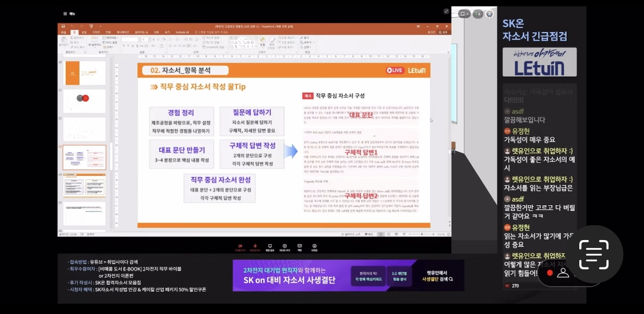644x314 pixels.
Task: Click the 대표 문단 만들기 box on slide
Action: tap(181, 154)
